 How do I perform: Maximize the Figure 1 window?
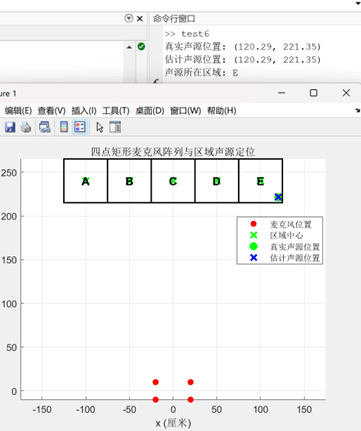[x=313, y=93]
